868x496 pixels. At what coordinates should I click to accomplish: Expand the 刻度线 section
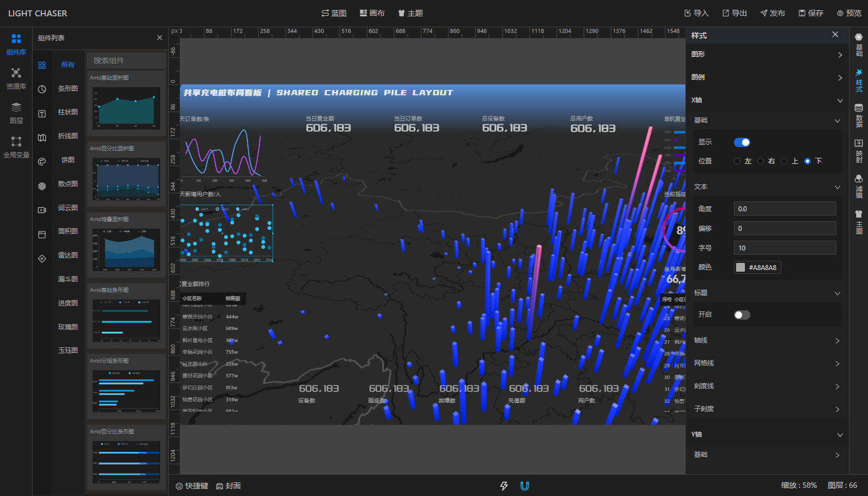767,386
